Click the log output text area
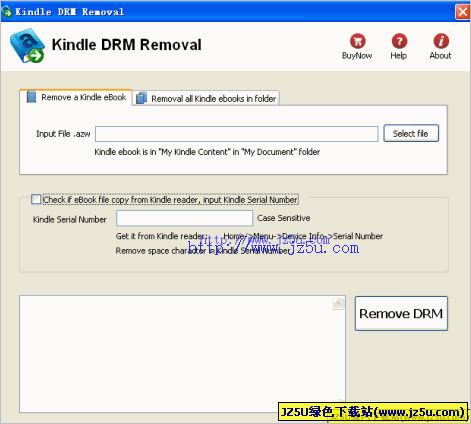The image size is (471, 424). (182, 354)
